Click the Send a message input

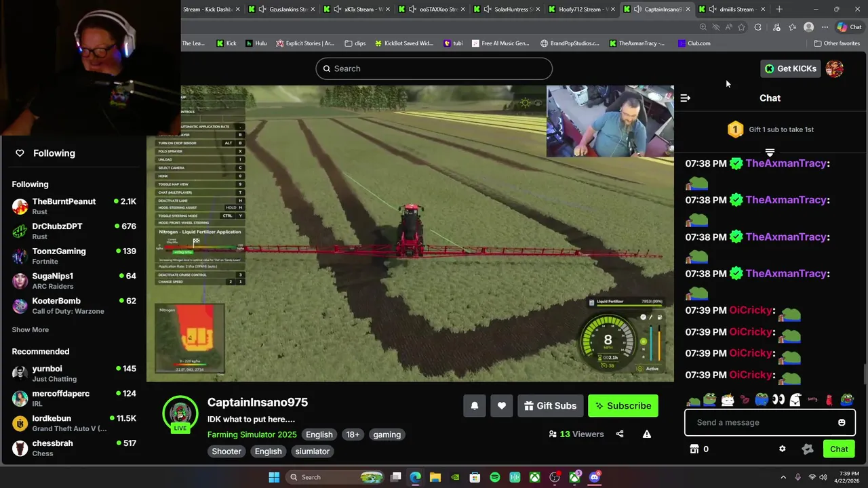point(770,422)
